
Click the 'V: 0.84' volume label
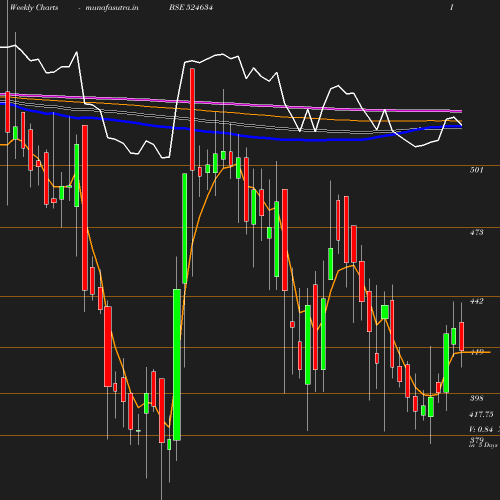tap(481, 429)
